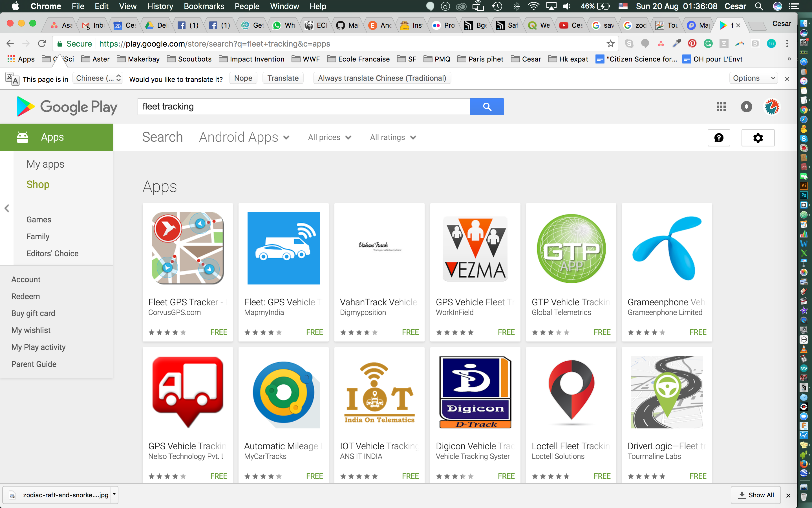The width and height of the screenshot is (812, 508).
Task: Expand the All prices filter
Action: tap(330, 137)
